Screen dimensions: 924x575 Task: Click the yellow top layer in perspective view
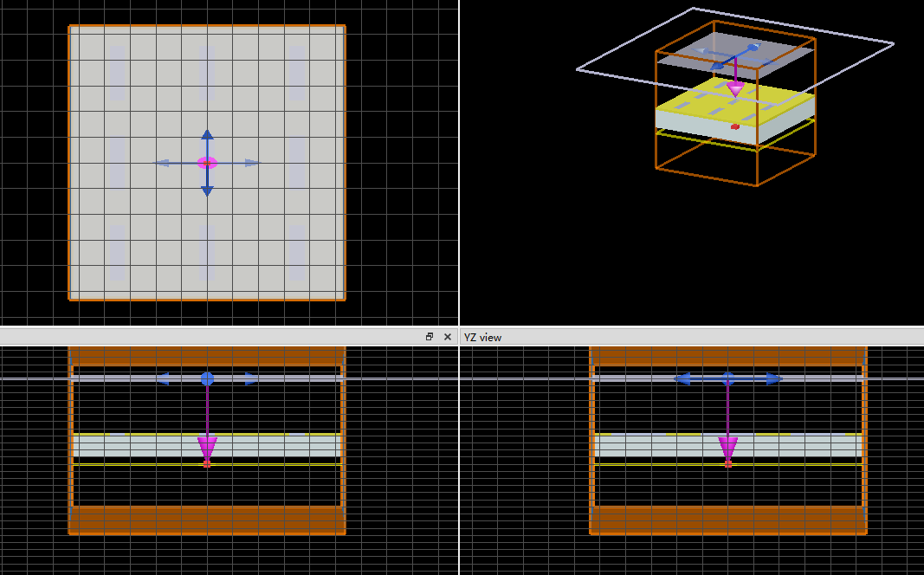coord(735,101)
